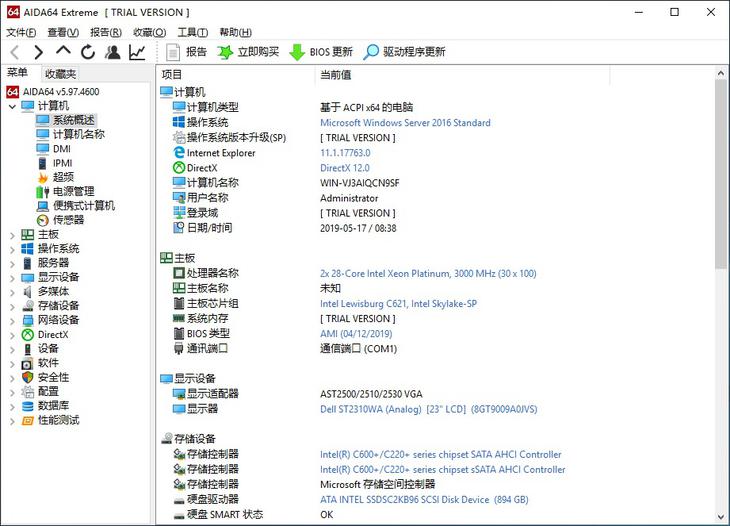
Task: Click the refresh toolbar icon
Action: (88, 52)
